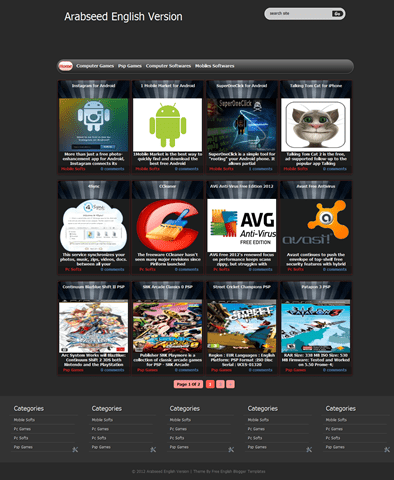Screen dimensions: 394x480
Task: Click the Patapon 3 PSP post title
Action: pyautogui.click(x=316, y=287)
